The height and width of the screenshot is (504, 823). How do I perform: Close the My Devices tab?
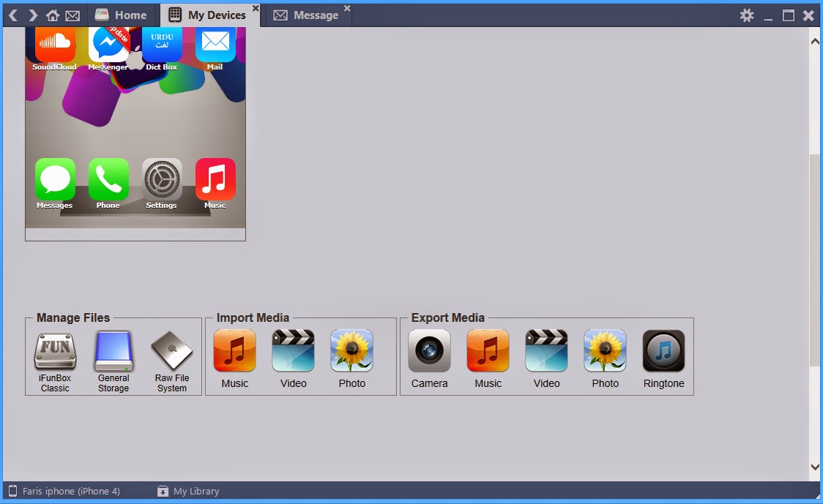[255, 8]
